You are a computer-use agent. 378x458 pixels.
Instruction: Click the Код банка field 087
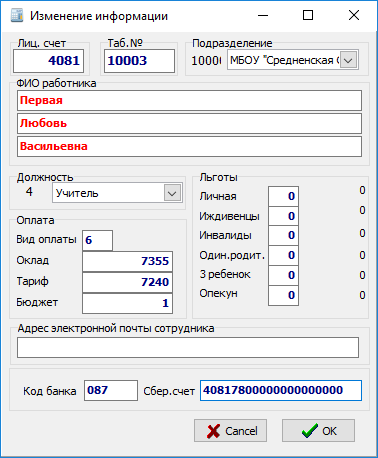click(111, 390)
